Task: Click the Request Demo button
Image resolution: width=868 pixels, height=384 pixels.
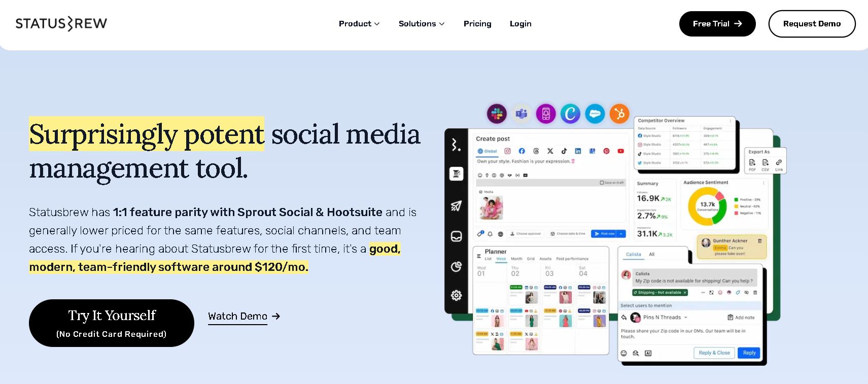Action: pos(812,24)
